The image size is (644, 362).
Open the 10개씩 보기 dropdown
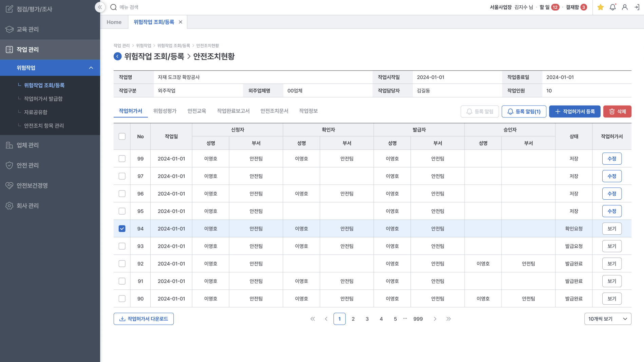click(607, 319)
